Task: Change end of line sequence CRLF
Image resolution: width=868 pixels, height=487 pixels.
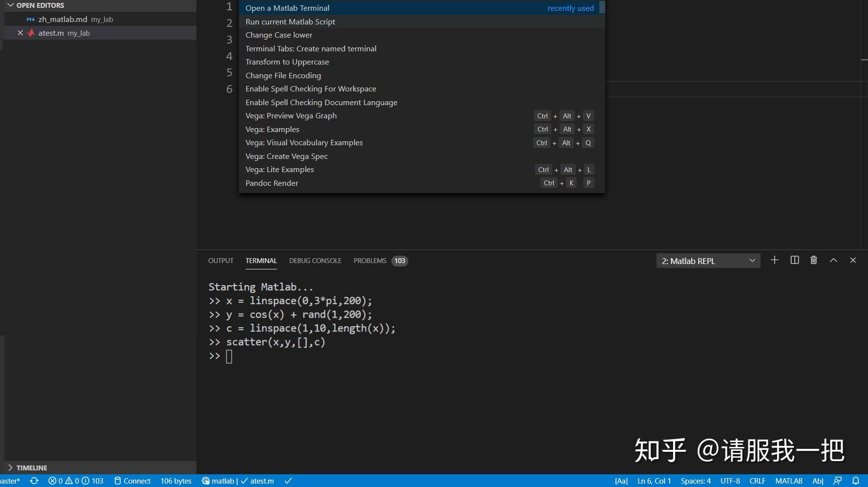Action: point(758,481)
